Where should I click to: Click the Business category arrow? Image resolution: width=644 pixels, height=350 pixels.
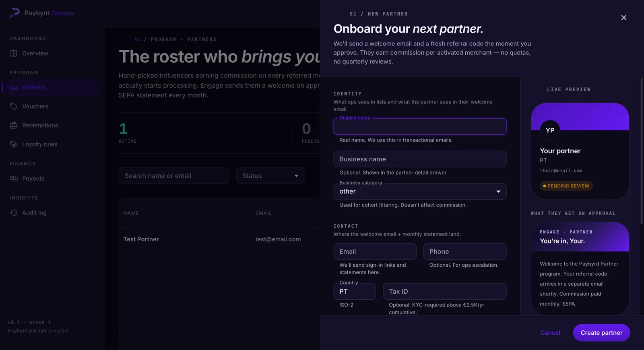[498, 191]
